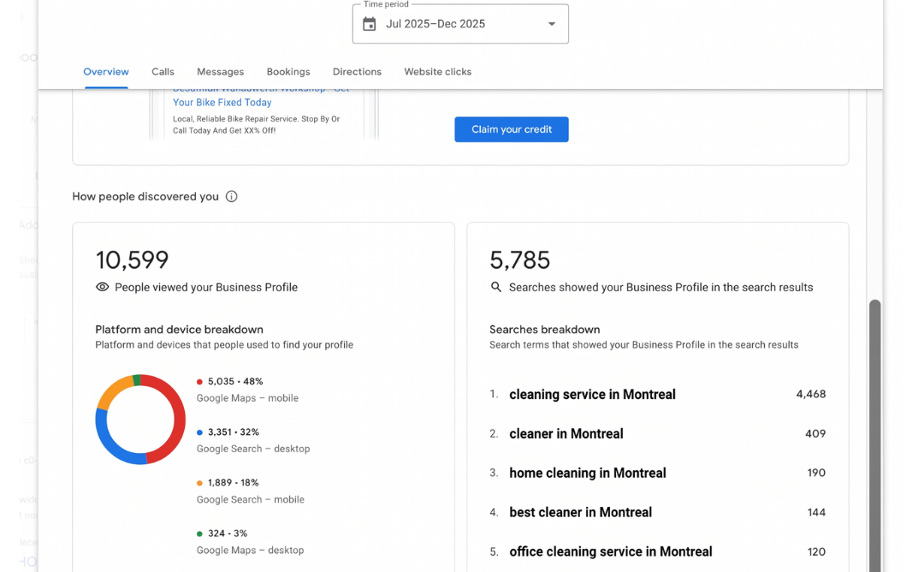924x572 pixels.
Task: Click the magnifier icon beside Searches showed
Action: 496,287
